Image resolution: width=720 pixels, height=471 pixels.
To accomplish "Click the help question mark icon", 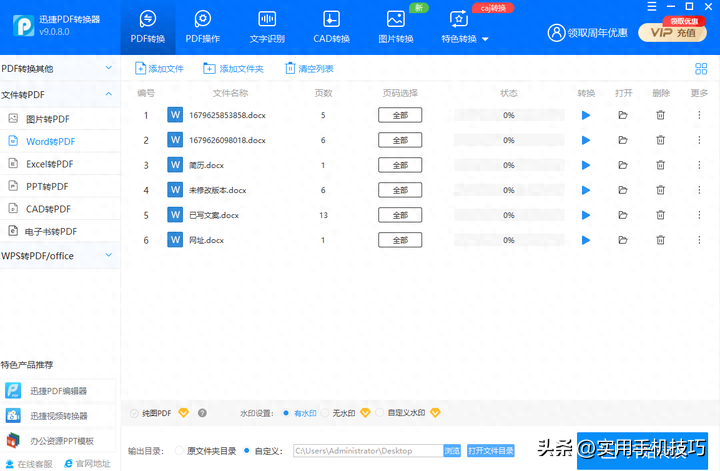I will (202, 413).
